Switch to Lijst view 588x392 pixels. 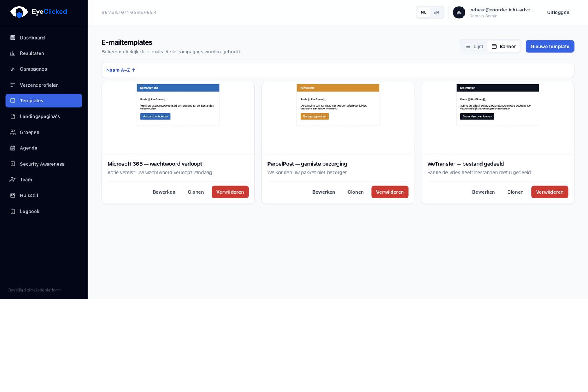point(474,47)
